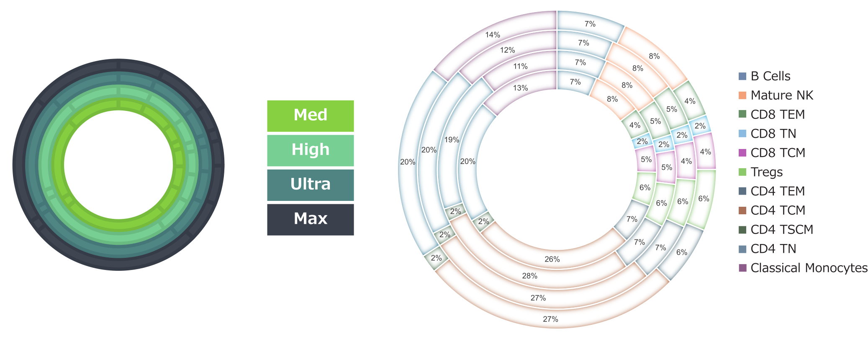This screenshot has height=339, width=868.
Task: Click the CD4 TSCM legend swatch
Action: pyautogui.click(x=742, y=230)
